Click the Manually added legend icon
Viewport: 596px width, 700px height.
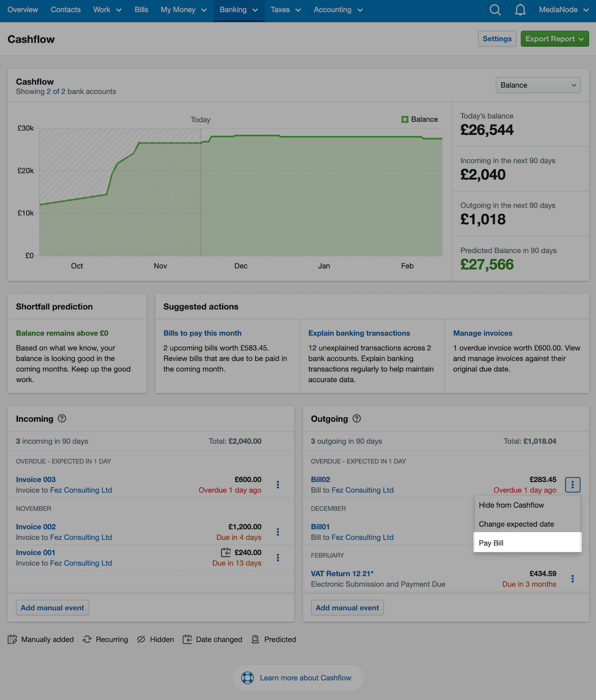(13, 639)
